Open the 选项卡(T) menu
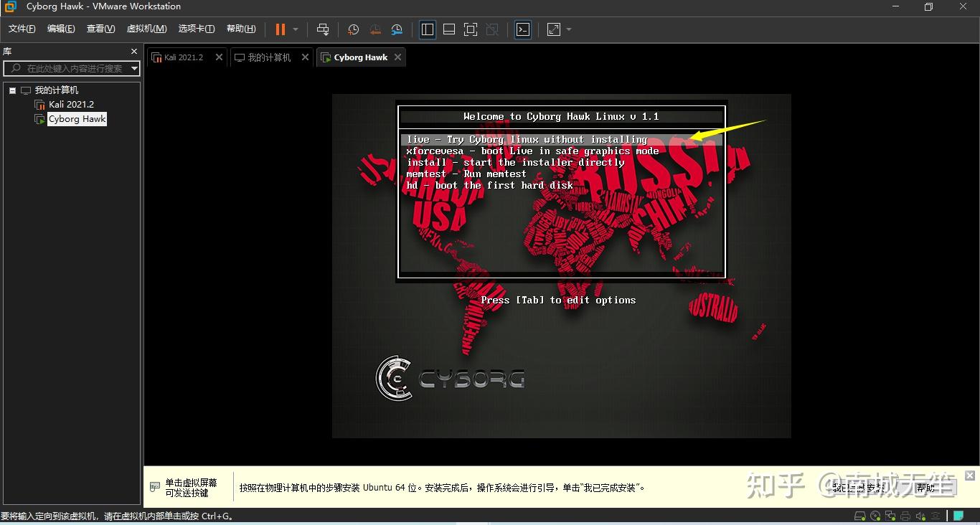This screenshot has height=525, width=980. click(197, 29)
